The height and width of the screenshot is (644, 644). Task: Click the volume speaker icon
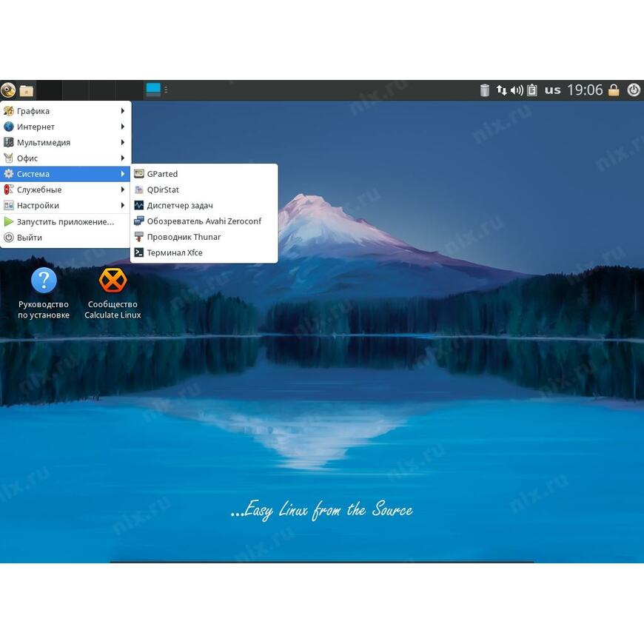click(x=517, y=90)
